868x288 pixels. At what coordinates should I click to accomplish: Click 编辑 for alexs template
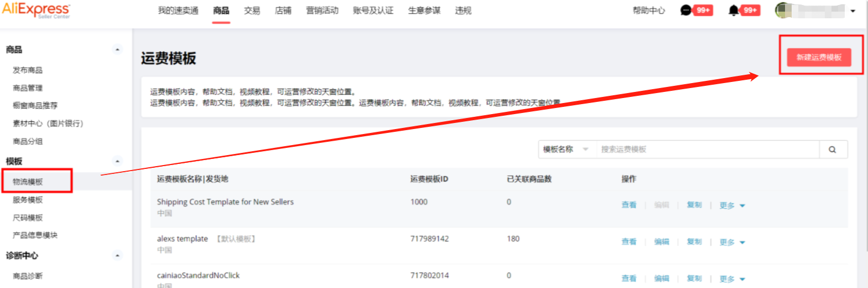(662, 242)
